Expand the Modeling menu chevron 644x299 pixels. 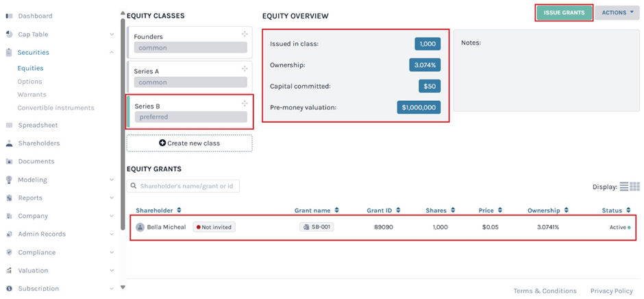tap(112, 180)
